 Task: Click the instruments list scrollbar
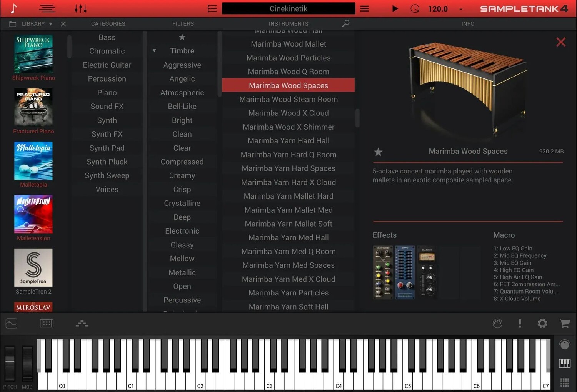(357, 118)
